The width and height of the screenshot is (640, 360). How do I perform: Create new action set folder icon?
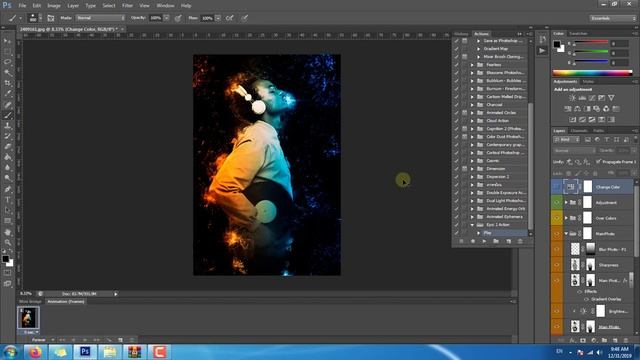point(496,241)
